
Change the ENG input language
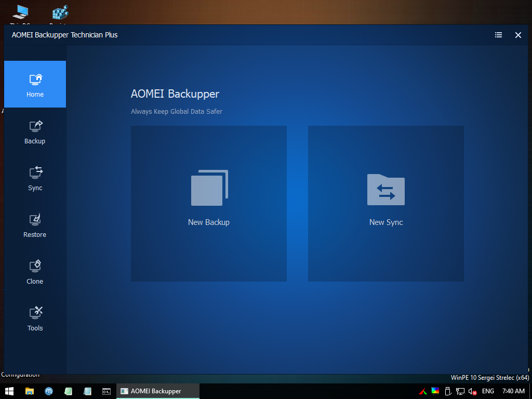pyautogui.click(x=488, y=391)
